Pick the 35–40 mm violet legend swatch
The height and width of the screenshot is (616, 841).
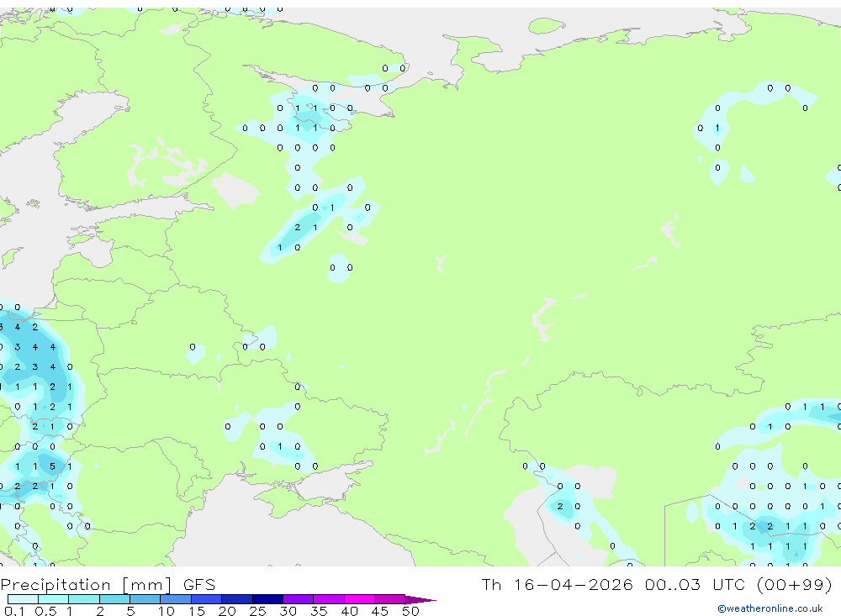(x=329, y=599)
